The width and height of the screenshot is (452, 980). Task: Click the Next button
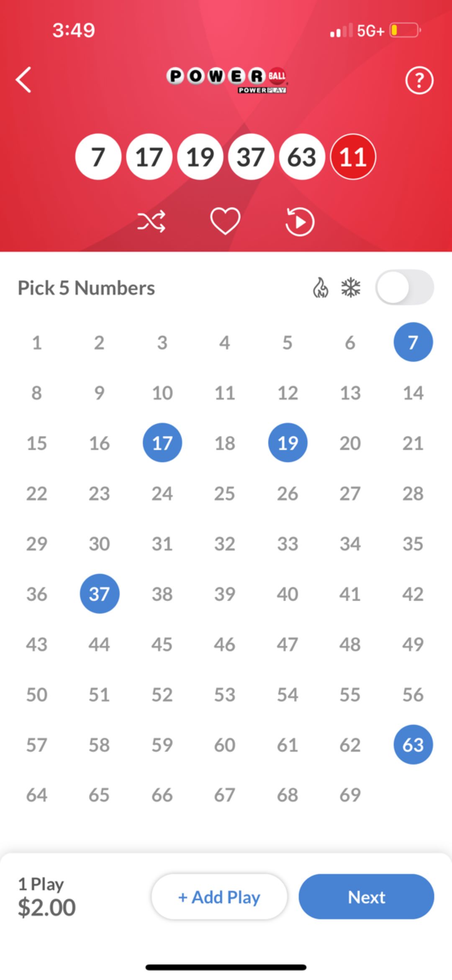point(366,897)
